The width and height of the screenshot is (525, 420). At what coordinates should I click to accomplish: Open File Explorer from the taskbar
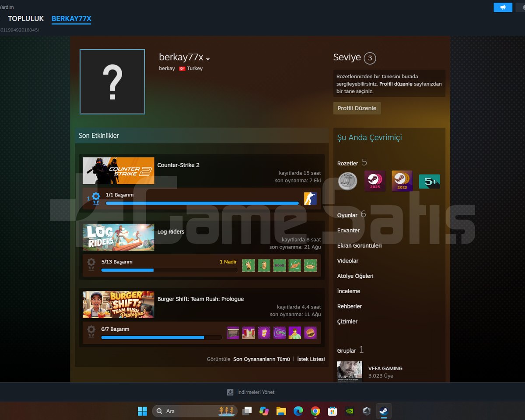click(x=281, y=411)
